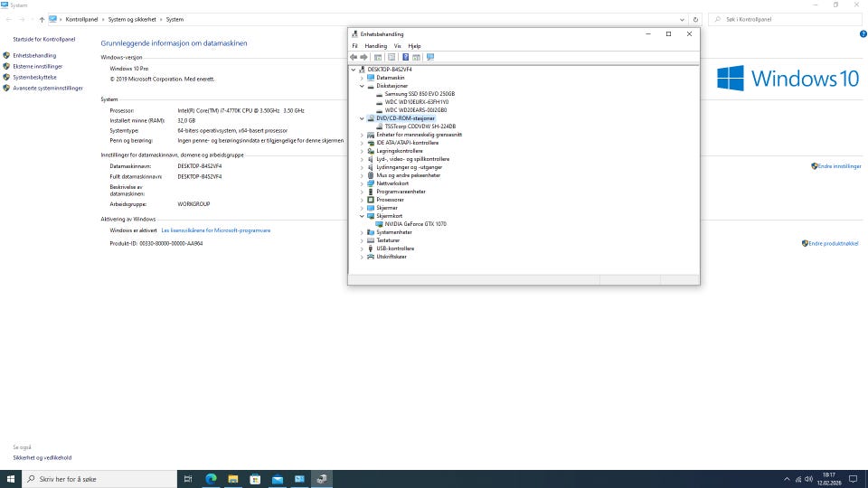Click the Endre innstillinger link
868x488 pixels.
(839, 166)
